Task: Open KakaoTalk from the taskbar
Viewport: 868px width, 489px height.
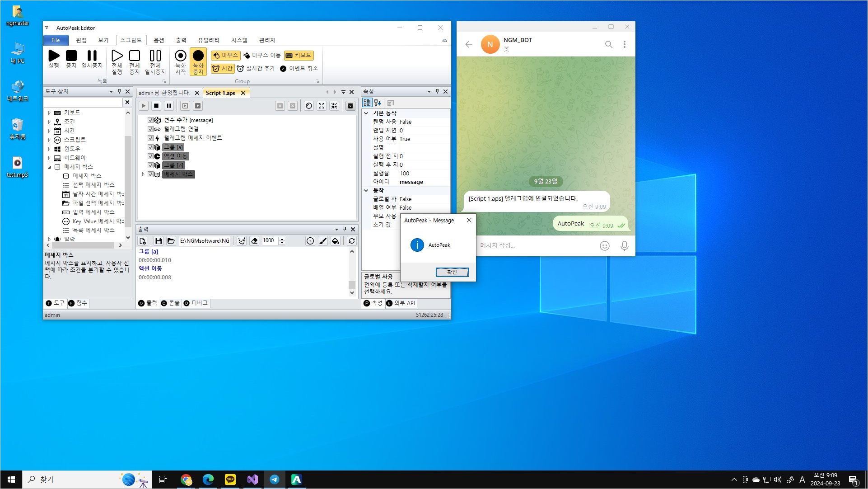Action: pos(230,480)
